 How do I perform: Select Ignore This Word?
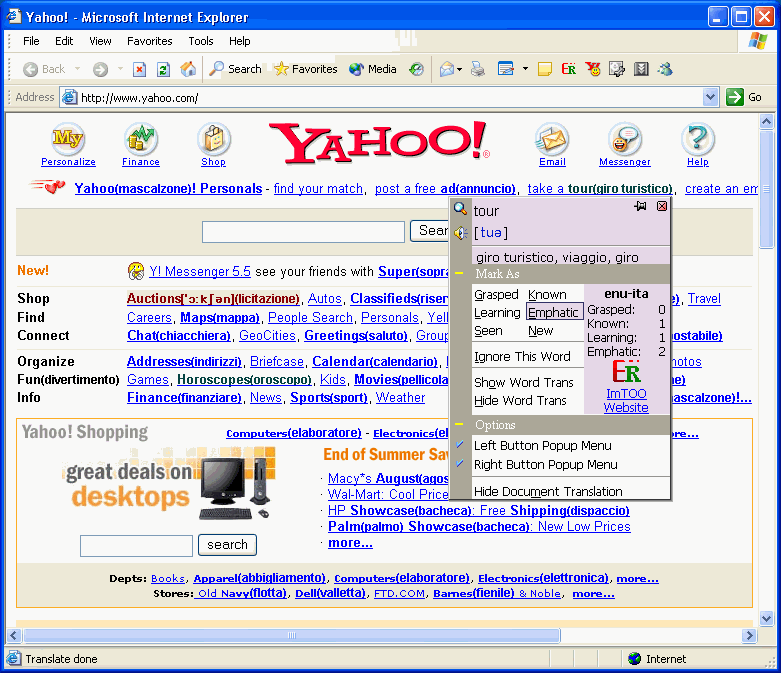click(x=522, y=357)
